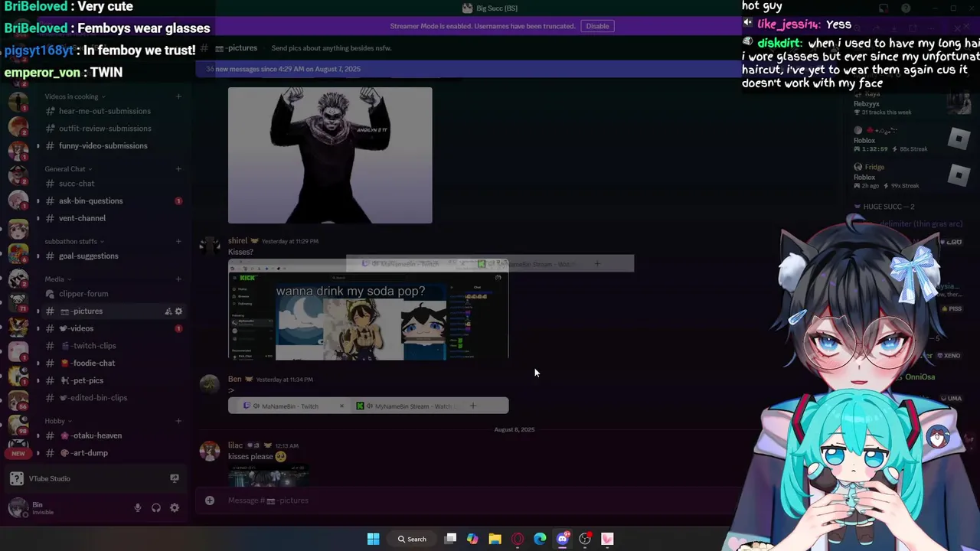Add channel to 'Media' category
This screenshot has width=980, height=551.
[178, 279]
